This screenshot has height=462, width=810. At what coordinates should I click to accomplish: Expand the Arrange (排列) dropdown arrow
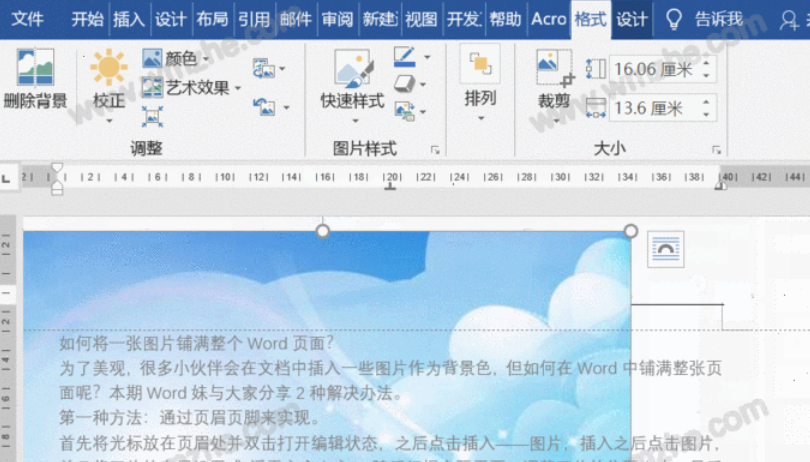(x=481, y=118)
